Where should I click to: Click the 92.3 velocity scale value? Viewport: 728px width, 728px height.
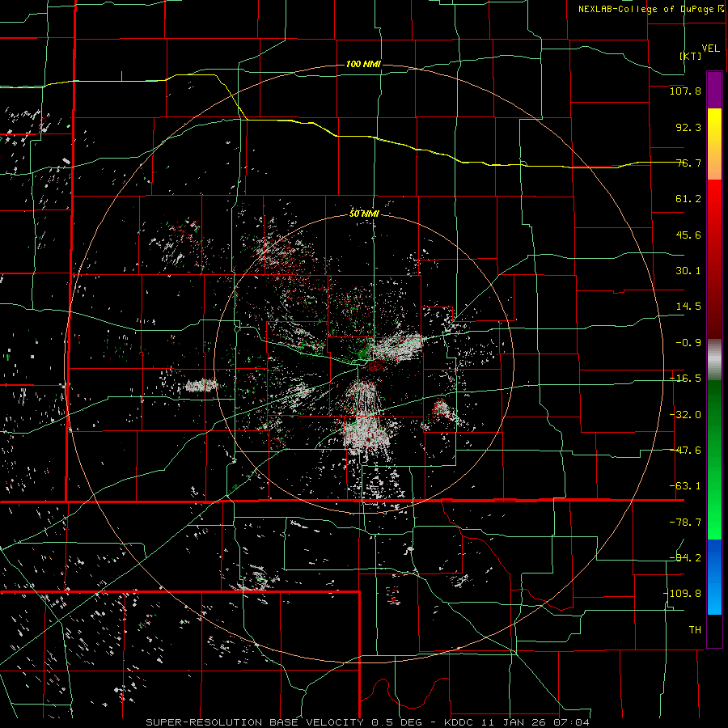pyautogui.click(x=688, y=127)
